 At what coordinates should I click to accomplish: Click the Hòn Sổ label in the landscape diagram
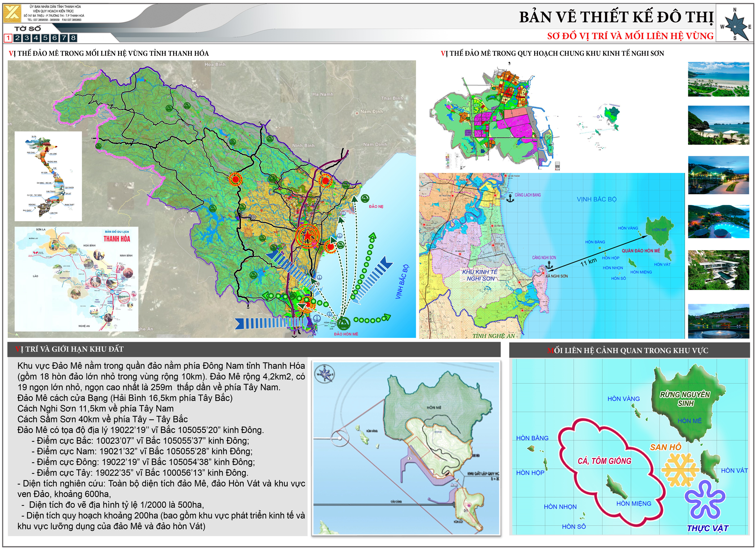click(x=574, y=527)
